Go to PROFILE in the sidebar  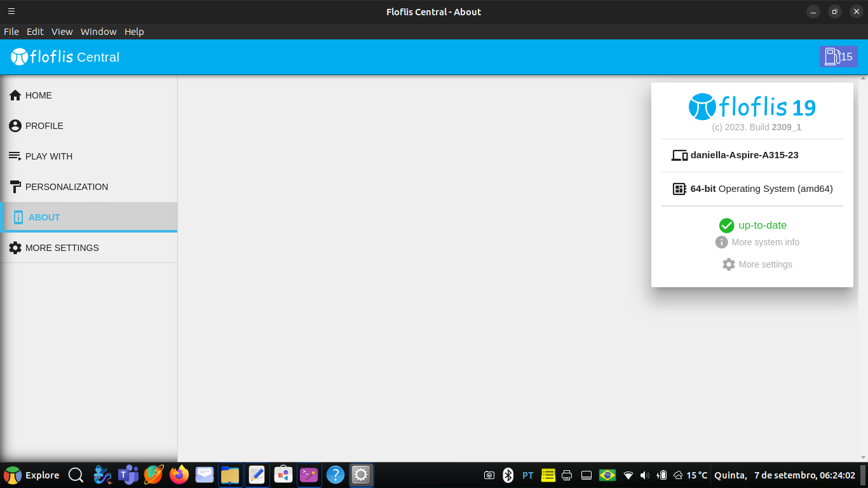(89, 126)
